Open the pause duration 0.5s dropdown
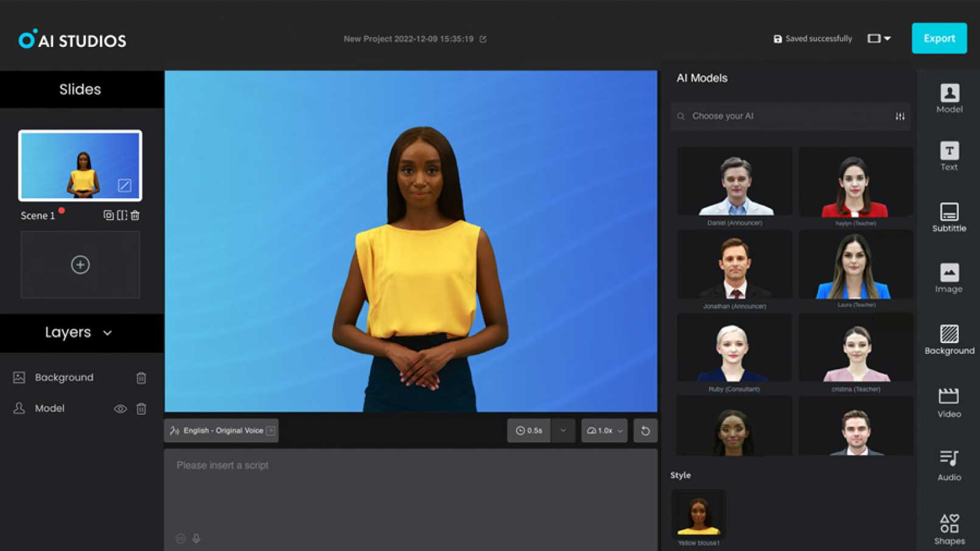 (x=562, y=431)
